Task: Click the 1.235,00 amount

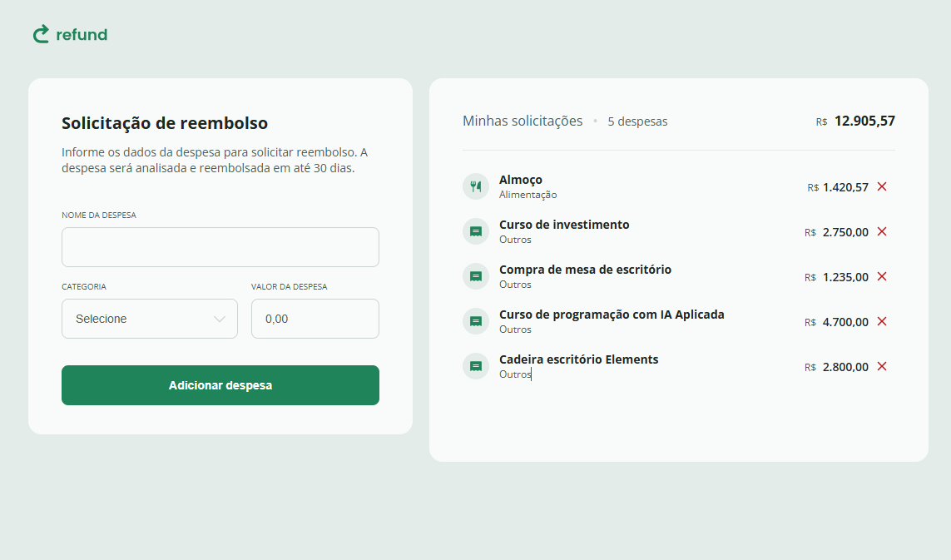Action: 845,277
